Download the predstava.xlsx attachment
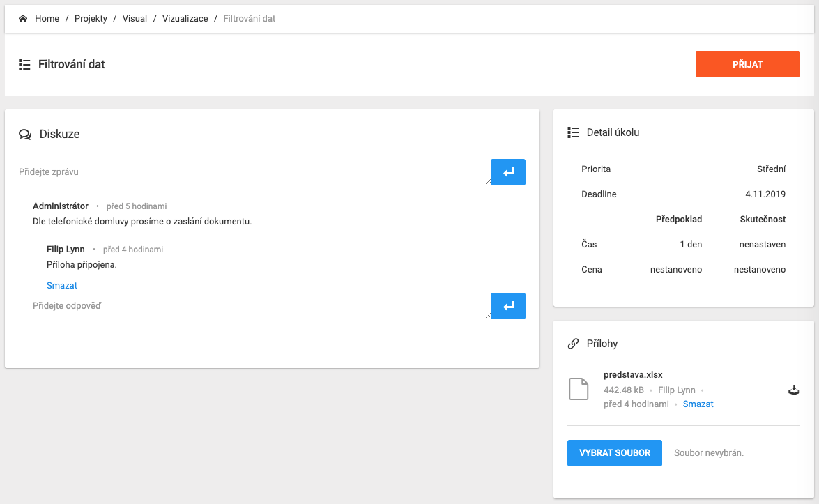This screenshot has height=504, width=819. coord(793,390)
